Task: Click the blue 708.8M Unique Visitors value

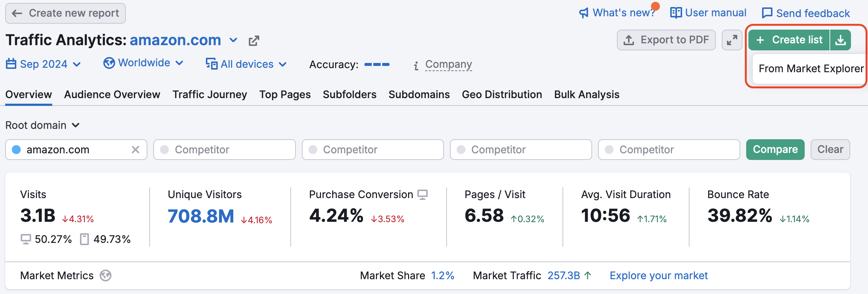Action: click(x=201, y=216)
